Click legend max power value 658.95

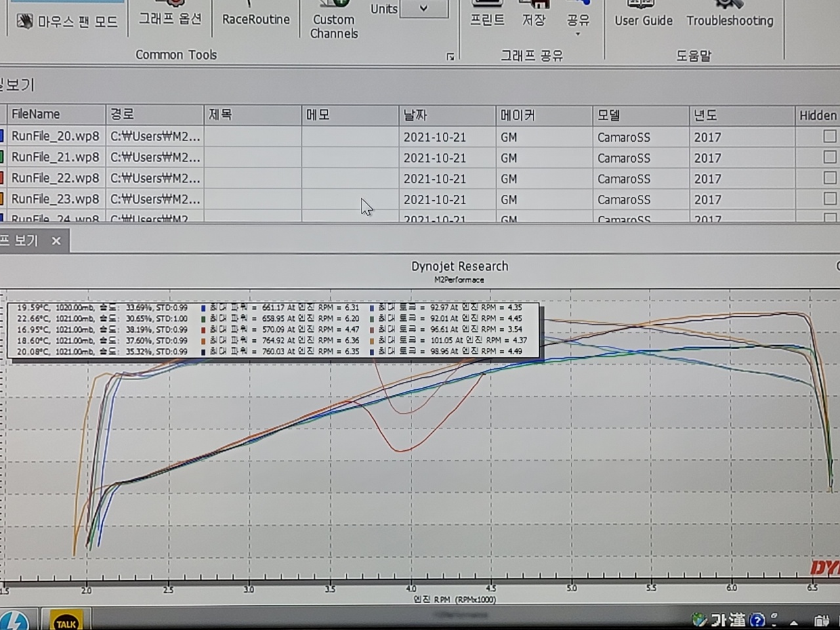click(273, 318)
